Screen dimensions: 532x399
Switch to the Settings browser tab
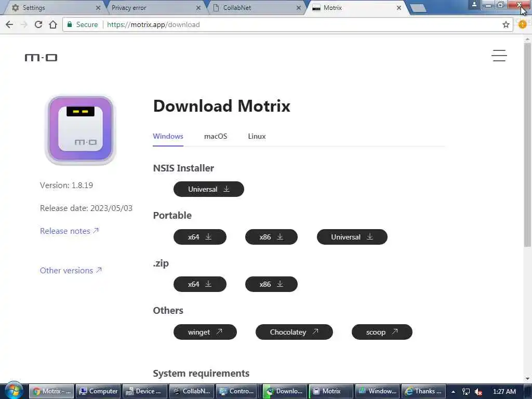54,7
